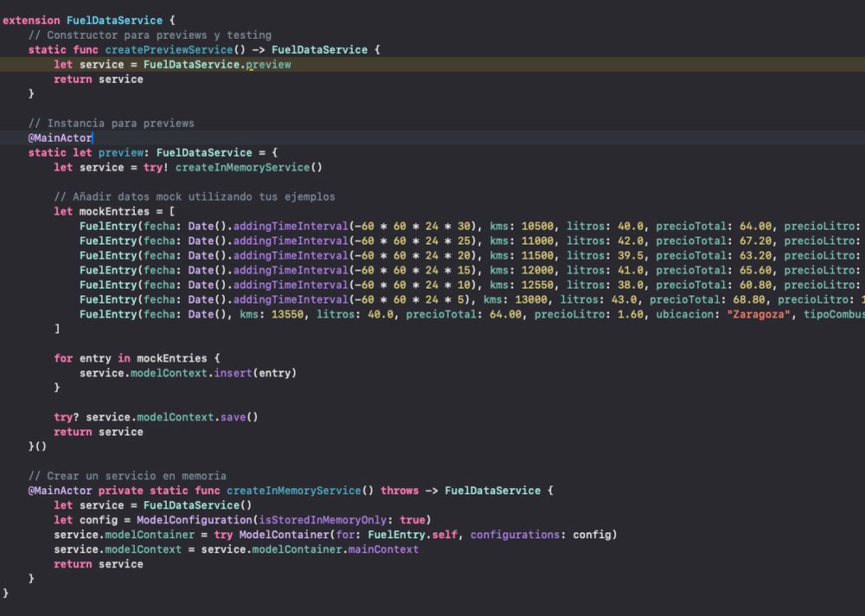865x616 pixels.
Task: Click the comment 'Constructor para previews y testing'
Action: [x=150, y=35]
